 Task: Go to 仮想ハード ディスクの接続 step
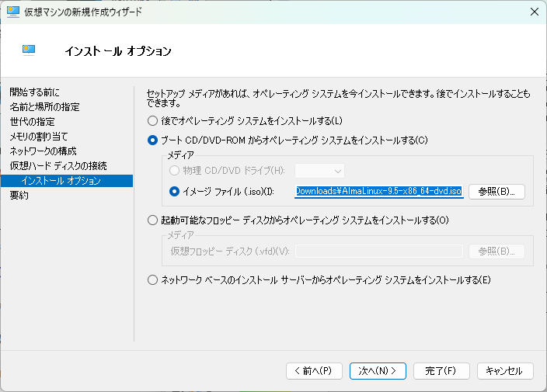tap(58, 166)
